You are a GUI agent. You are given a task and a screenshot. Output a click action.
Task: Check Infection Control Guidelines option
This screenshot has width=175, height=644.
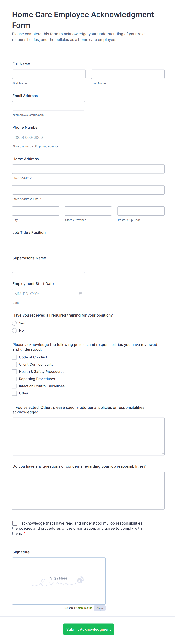(14, 386)
